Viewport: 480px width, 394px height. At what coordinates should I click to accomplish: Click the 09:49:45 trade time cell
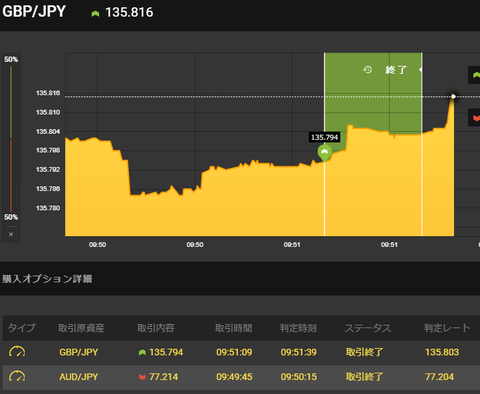(x=234, y=377)
